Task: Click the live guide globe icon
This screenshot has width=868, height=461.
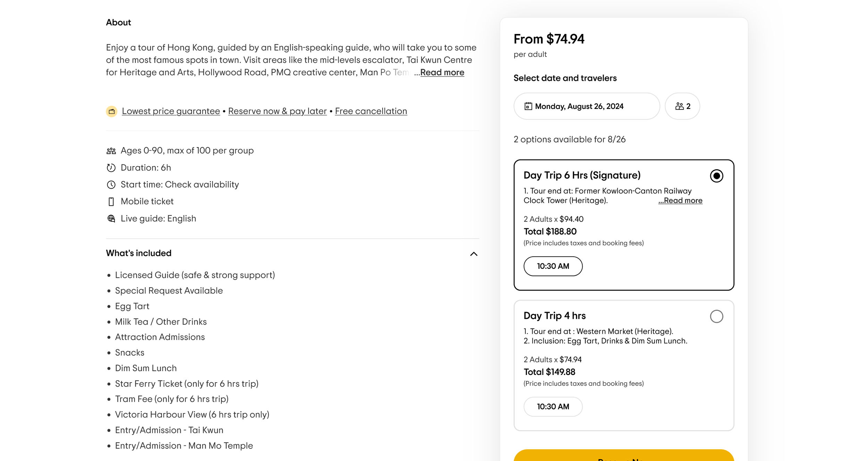Action: click(x=111, y=219)
